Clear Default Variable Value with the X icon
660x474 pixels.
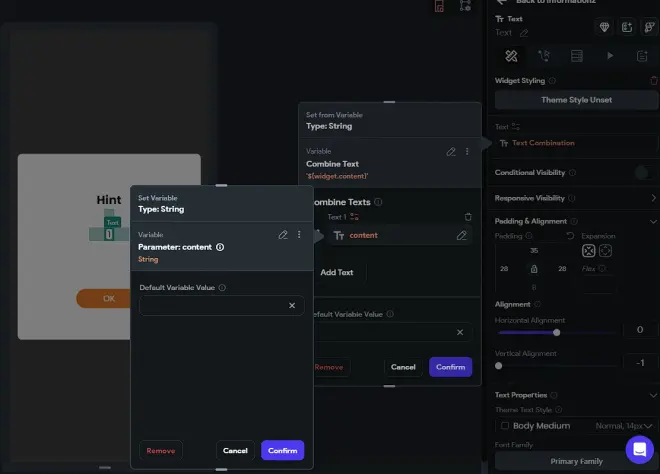pos(292,306)
